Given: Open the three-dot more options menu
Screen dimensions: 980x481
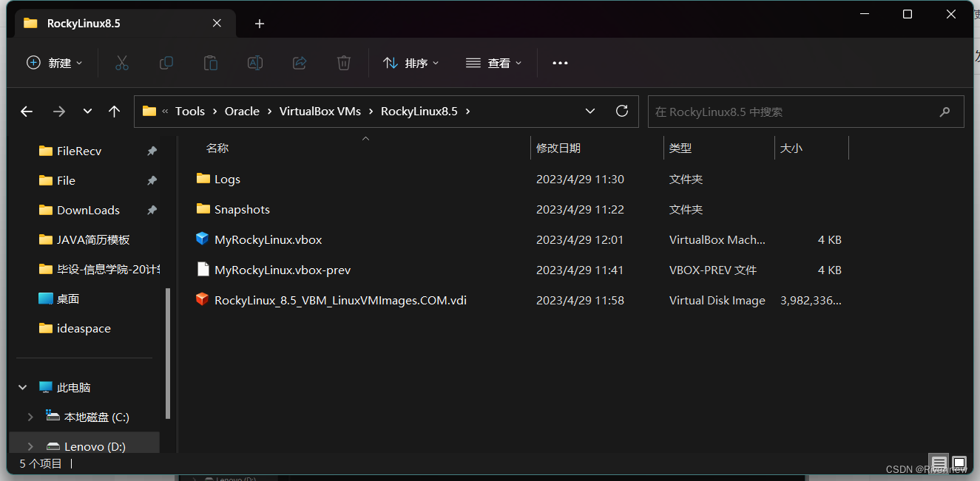Looking at the screenshot, I should pyautogui.click(x=561, y=63).
